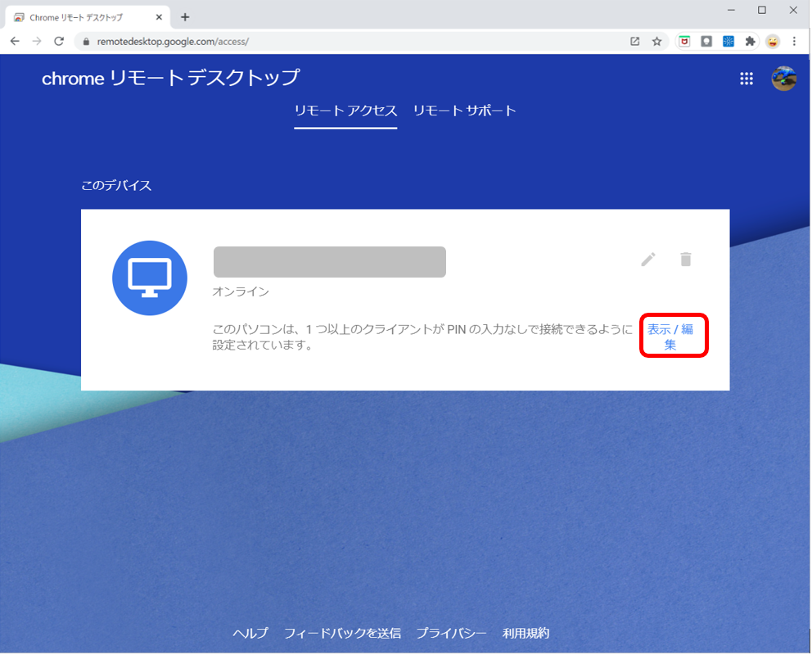This screenshot has width=812, height=655.
Task: Click the padlock icon in the address bar
Action: tap(86, 42)
